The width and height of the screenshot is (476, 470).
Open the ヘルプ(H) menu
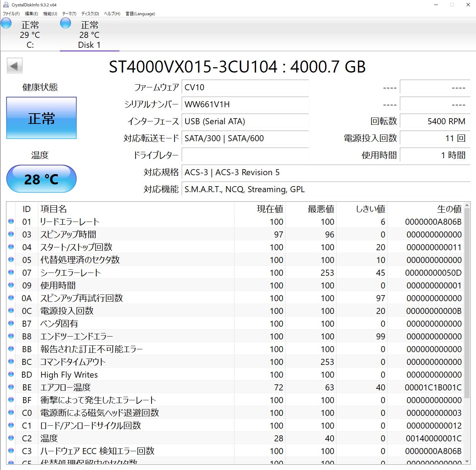click(112, 13)
